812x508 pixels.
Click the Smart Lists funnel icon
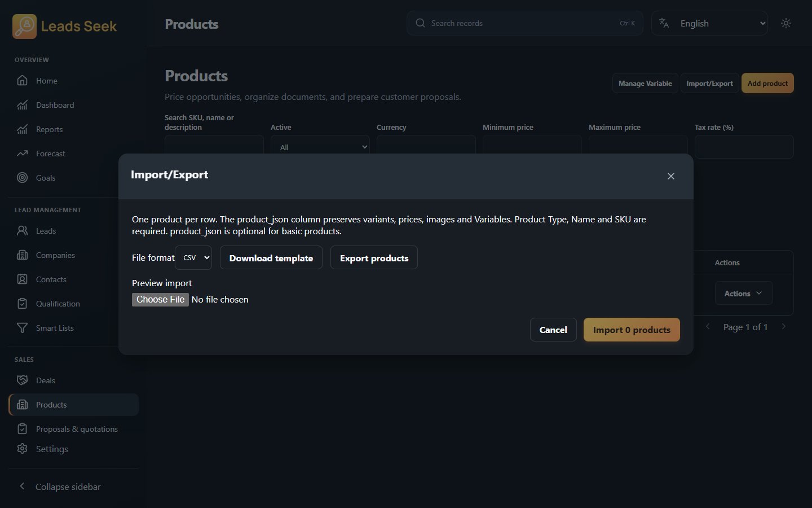(x=22, y=328)
